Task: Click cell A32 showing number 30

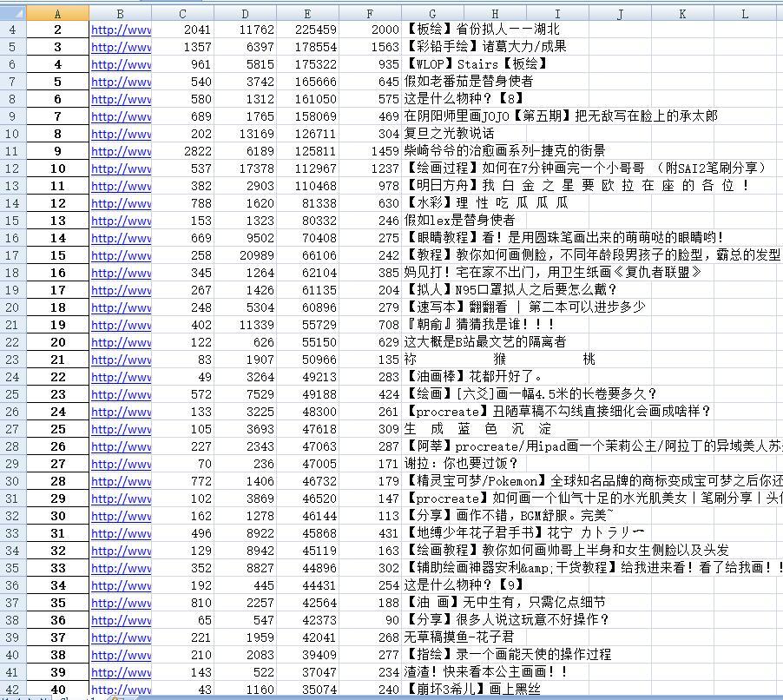Action: click(57, 516)
